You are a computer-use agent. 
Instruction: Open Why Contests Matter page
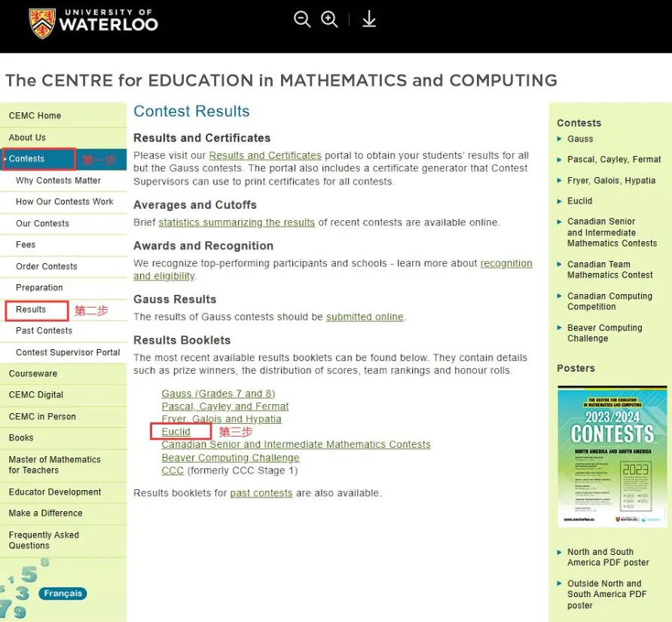coord(58,181)
